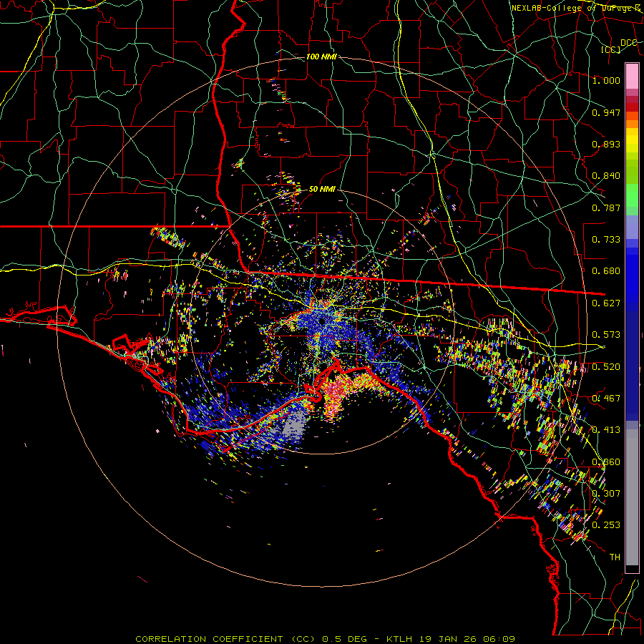The height and width of the screenshot is (644, 644).
Task: Click the 0.307 color scale value
Action: (606, 494)
